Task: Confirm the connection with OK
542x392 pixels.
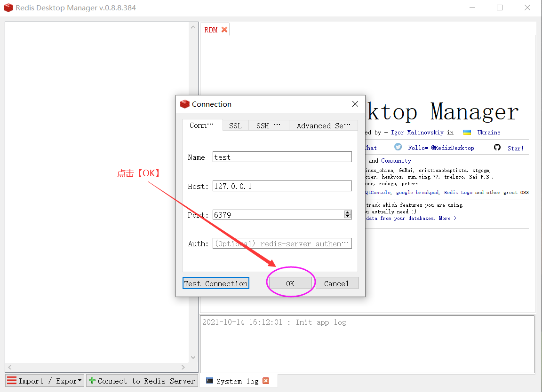Action: 290,283
